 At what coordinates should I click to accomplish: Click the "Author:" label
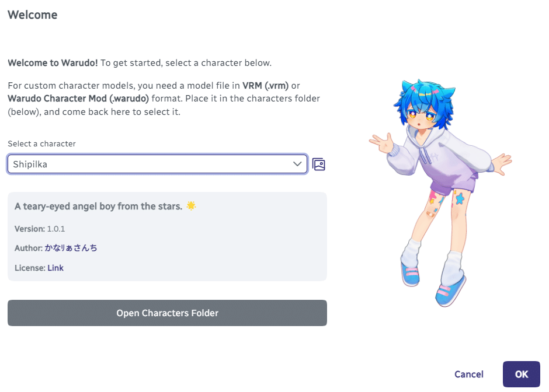tap(29, 248)
